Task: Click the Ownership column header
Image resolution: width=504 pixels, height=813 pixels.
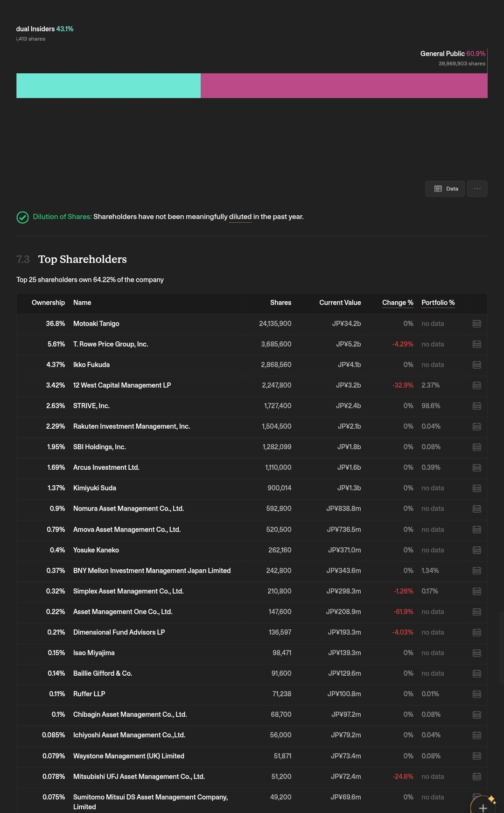Action: pyautogui.click(x=48, y=303)
